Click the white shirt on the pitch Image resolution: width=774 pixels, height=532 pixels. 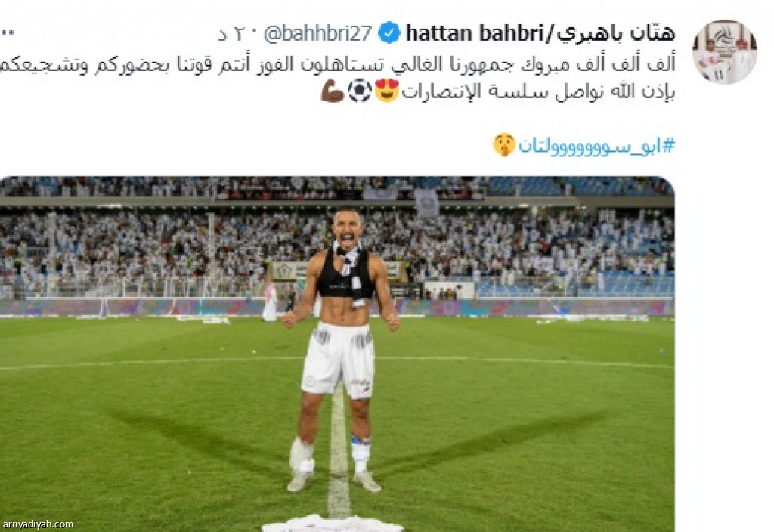tap(332, 523)
